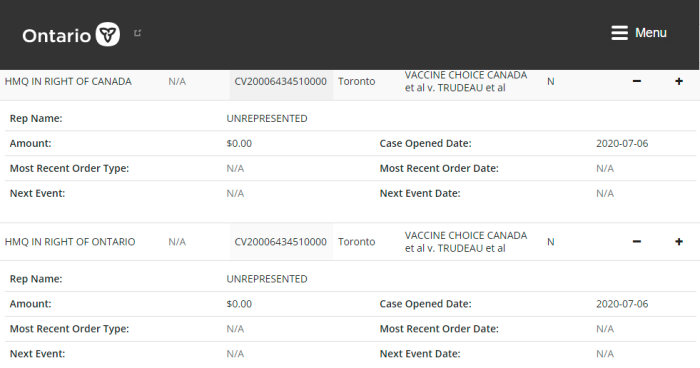Expand HMQ IN RIGHT OF CANADA row with plus
Screen dimensions: 700x368
(x=679, y=81)
